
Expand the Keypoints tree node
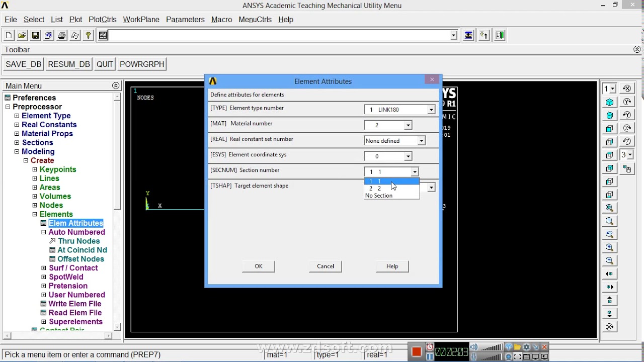pos(35,169)
